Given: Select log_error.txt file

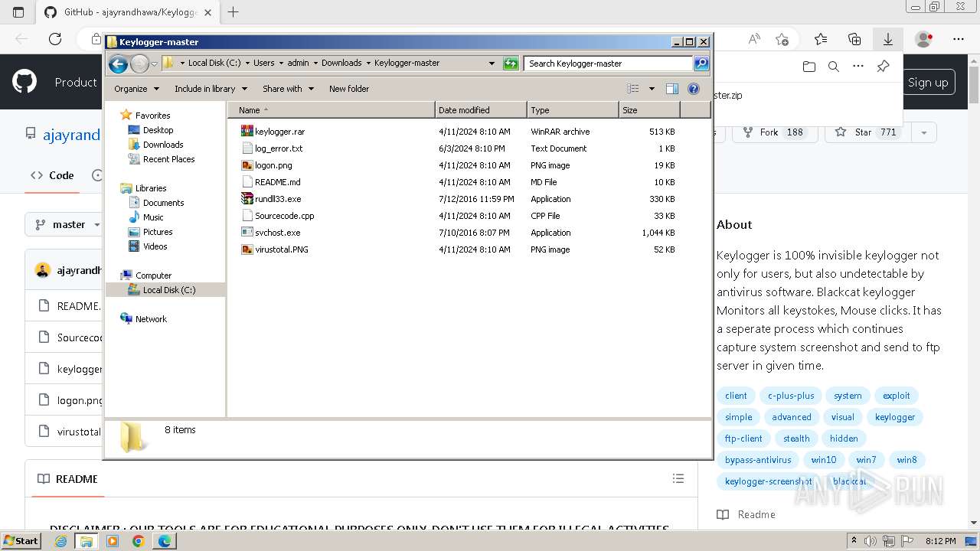Looking at the screenshot, I should click(278, 148).
